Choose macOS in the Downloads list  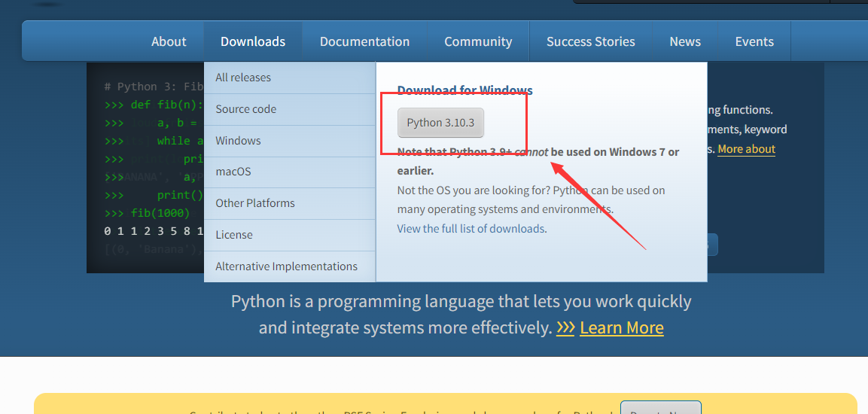(x=233, y=172)
